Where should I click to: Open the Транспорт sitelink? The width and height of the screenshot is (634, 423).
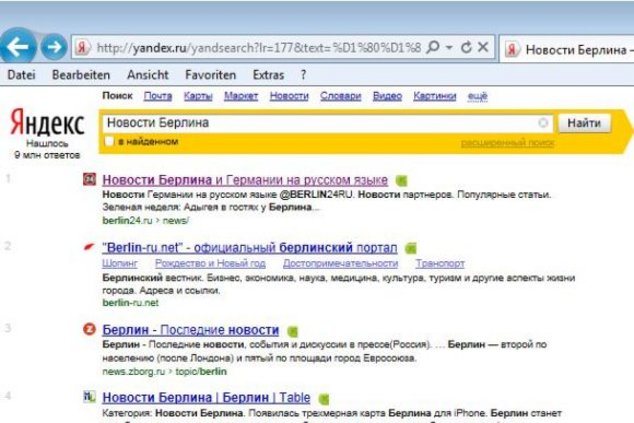pos(440,264)
